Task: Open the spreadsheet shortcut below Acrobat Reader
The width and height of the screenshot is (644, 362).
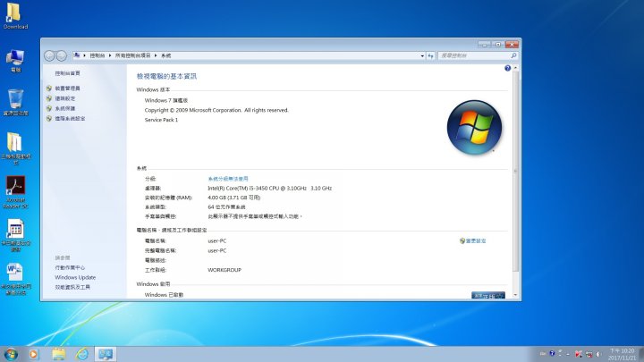Action: coord(15,235)
